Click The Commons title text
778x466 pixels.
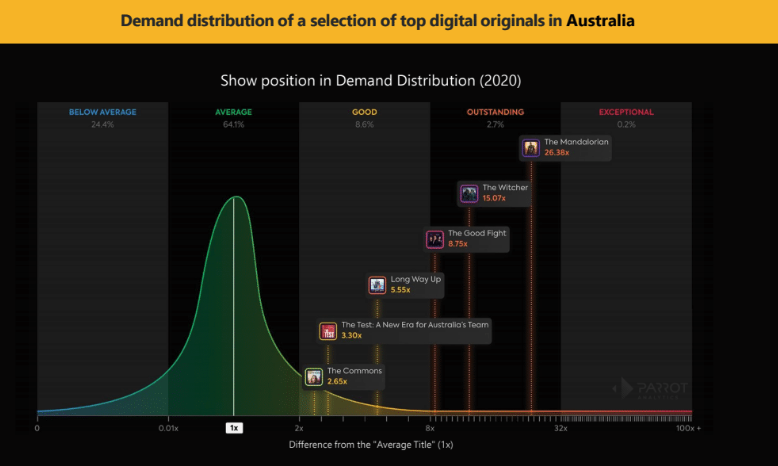point(354,371)
